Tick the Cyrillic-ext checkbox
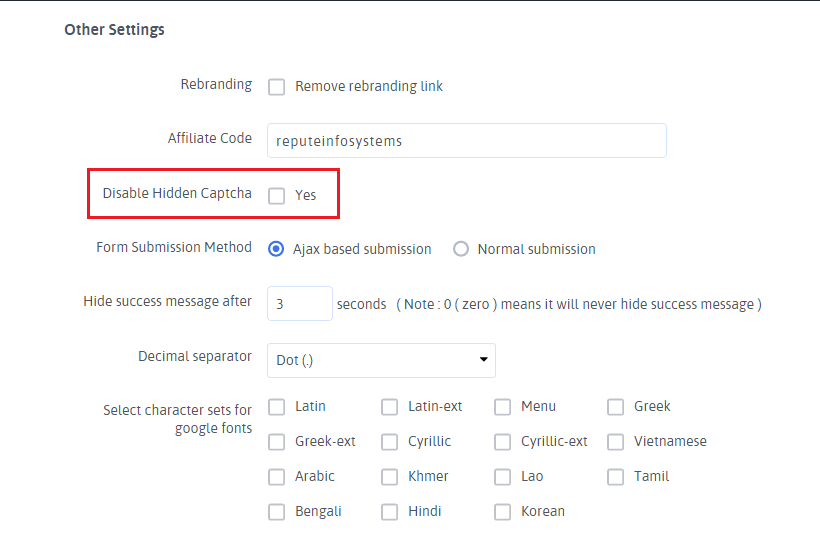The height and width of the screenshot is (549, 820). tap(503, 442)
